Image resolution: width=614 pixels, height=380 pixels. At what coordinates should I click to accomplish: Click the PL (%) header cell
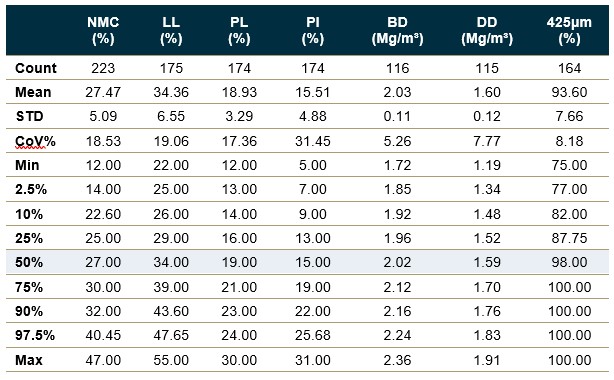(x=239, y=30)
